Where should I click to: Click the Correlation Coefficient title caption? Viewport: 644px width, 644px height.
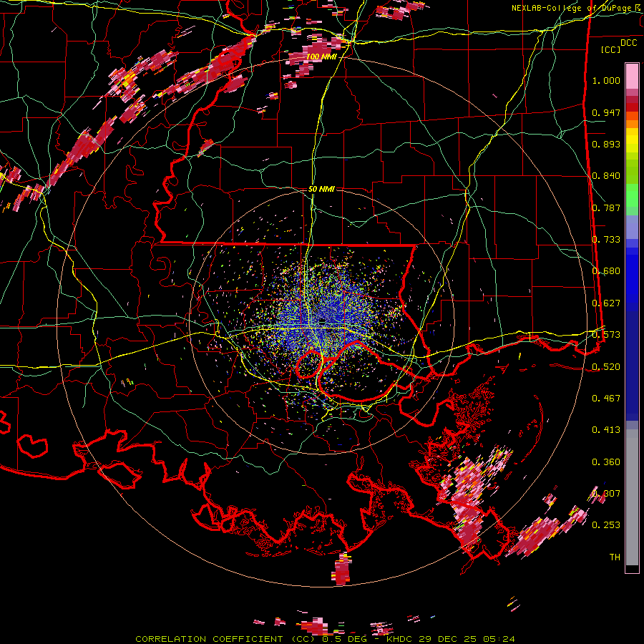325,639
